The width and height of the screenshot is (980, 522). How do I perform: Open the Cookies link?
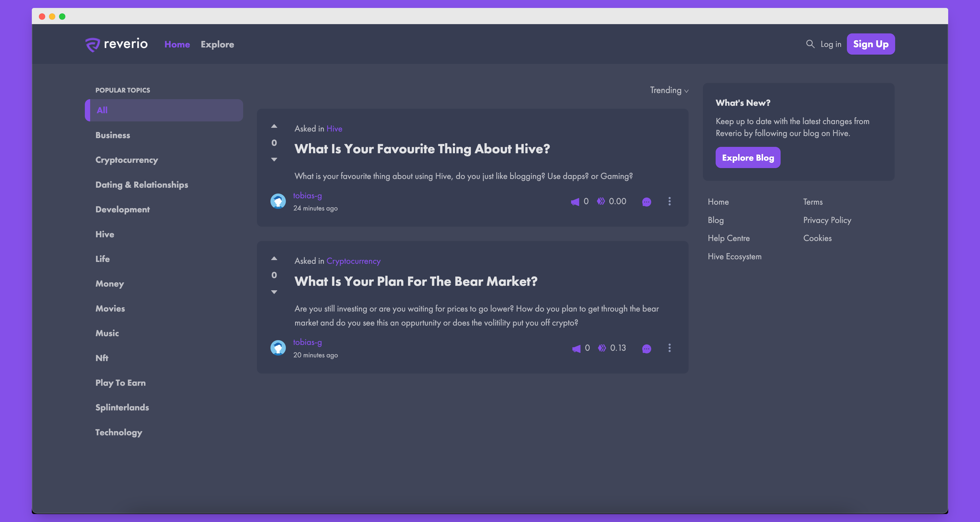pyautogui.click(x=817, y=238)
